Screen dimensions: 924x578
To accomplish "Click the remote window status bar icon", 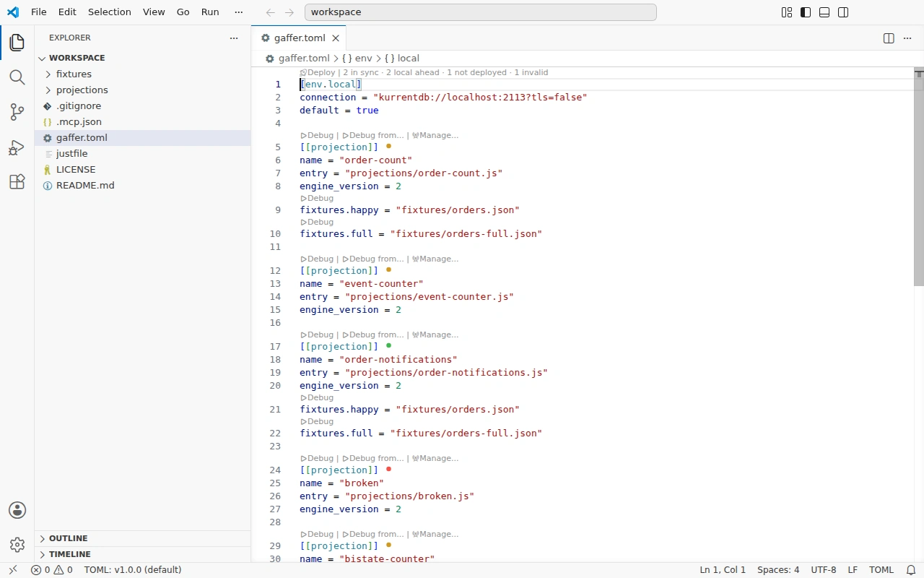I will [12, 570].
